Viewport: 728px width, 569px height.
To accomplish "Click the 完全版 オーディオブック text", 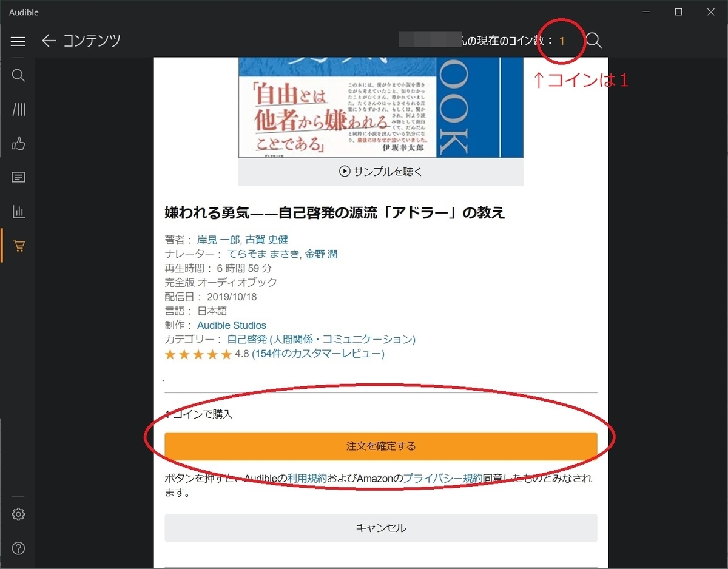I will coord(221,282).
